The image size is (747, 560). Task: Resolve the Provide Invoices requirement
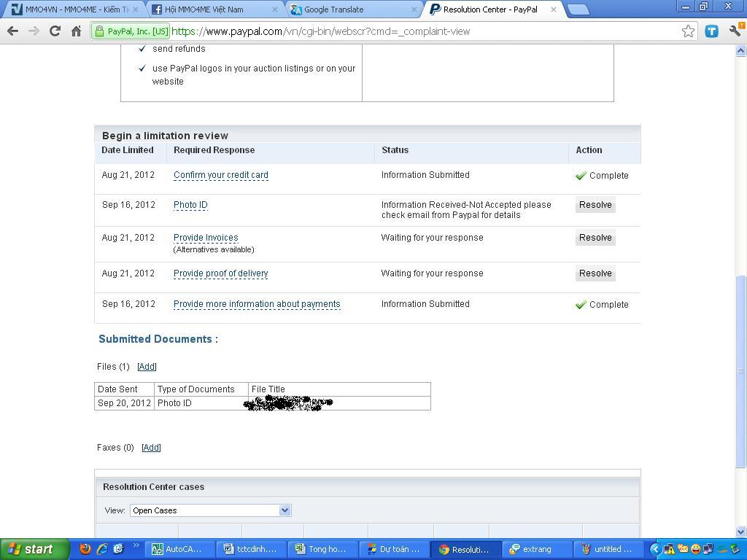coord(595,238)
